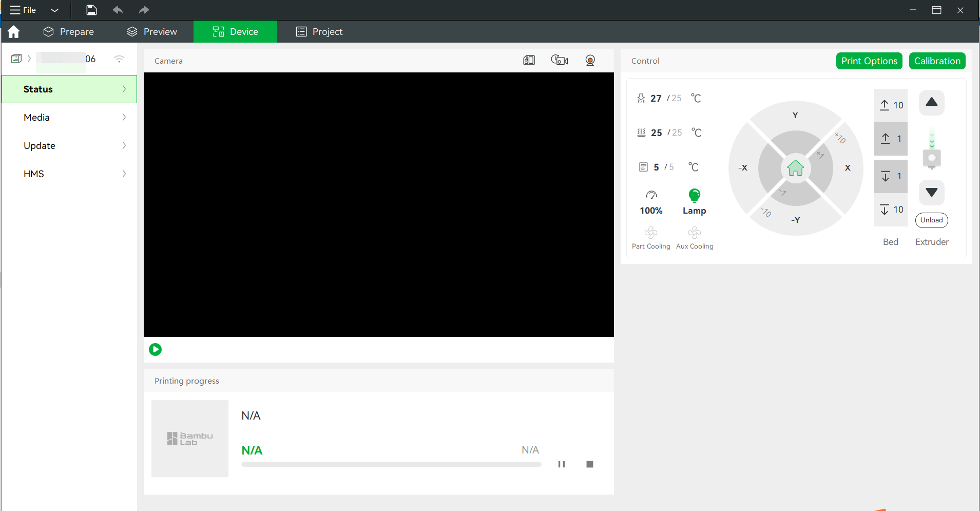
Task: Extrude filament with the down triangle
Action: point(932,192)
